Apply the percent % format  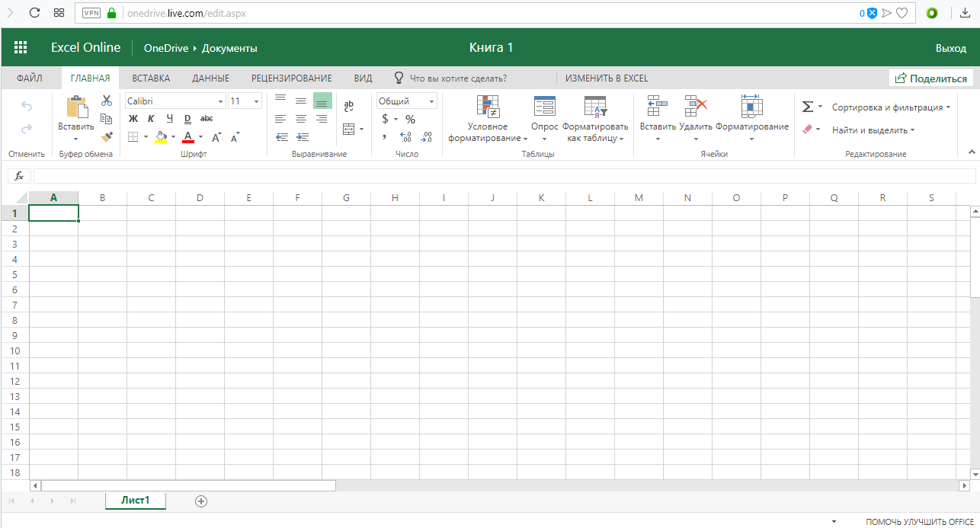coord(410,119)
